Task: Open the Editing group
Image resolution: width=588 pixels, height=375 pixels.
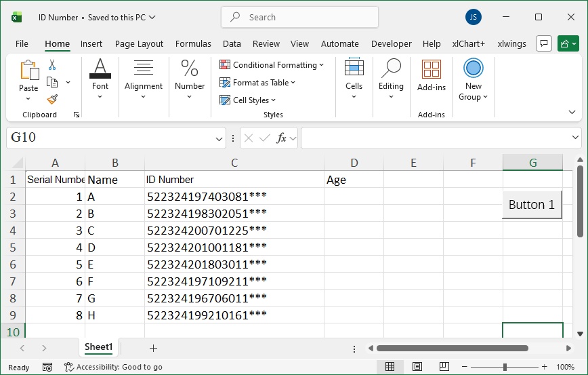Action: click(x=391, y=79)
